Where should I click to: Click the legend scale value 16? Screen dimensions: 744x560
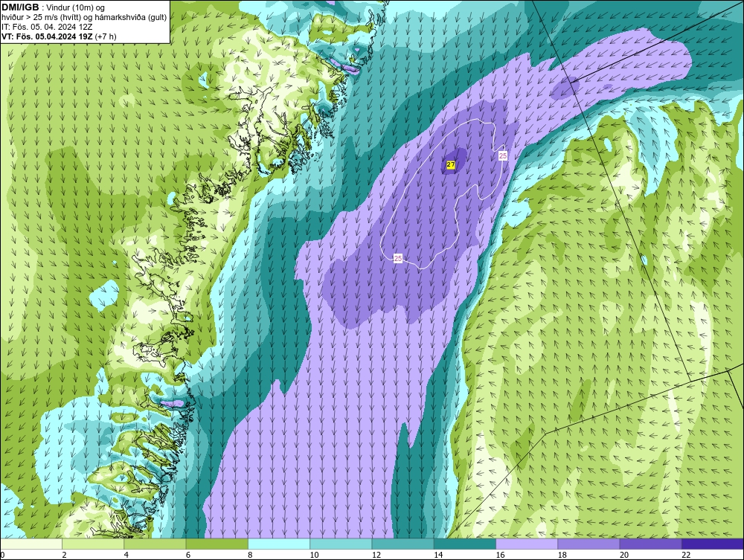point(501,556)
